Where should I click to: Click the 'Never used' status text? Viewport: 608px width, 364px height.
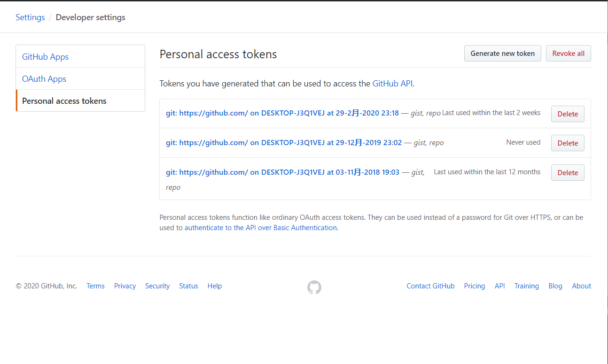[523, 142]
